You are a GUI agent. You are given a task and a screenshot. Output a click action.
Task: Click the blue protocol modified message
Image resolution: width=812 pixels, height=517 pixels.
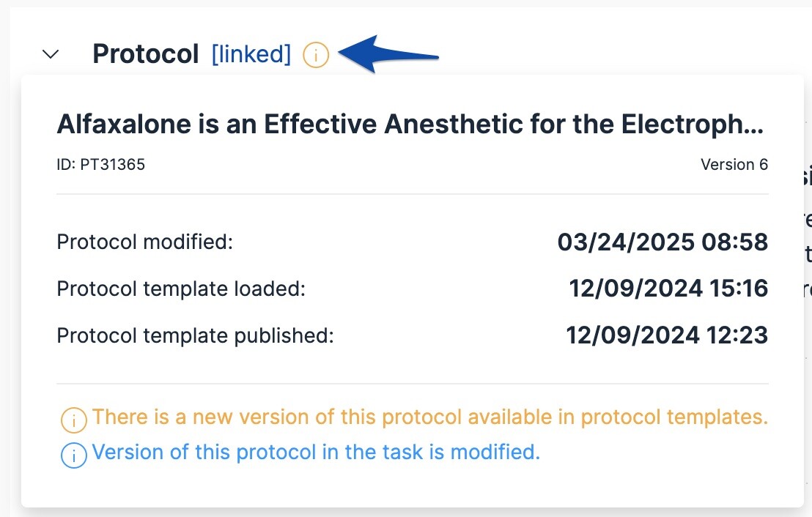(315, 453)
